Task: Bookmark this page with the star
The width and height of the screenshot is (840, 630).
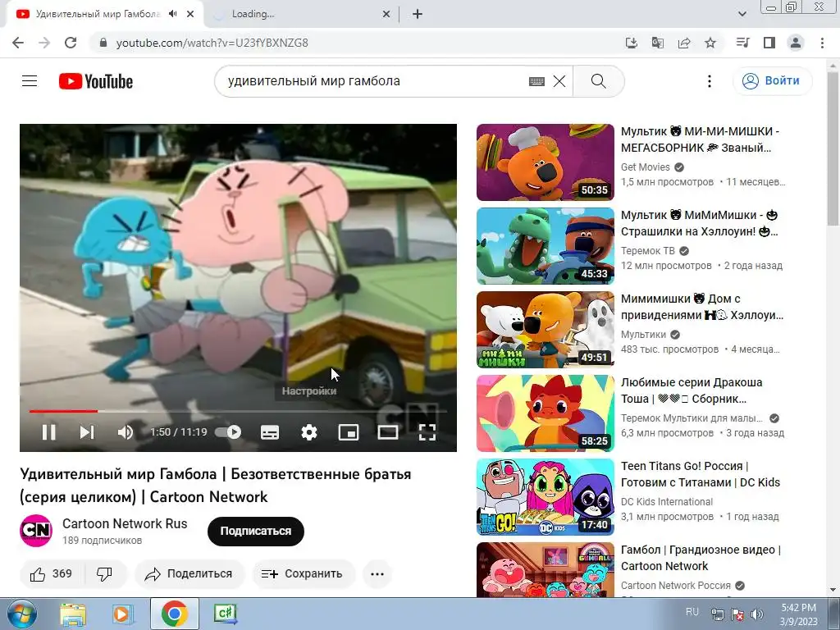Action: 710,43
